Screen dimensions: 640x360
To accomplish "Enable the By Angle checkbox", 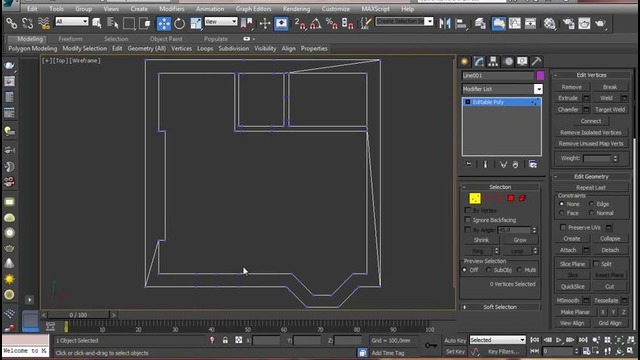I will pos(468,230).
